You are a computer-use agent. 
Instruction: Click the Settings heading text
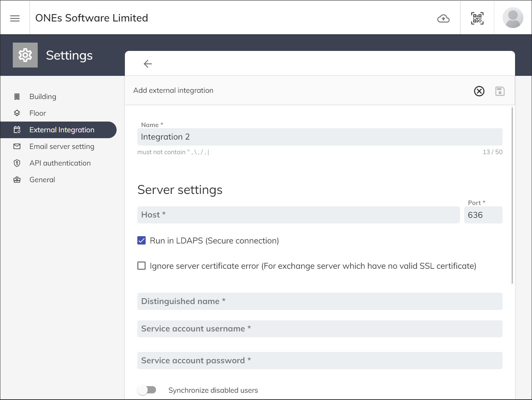point(69,55)
